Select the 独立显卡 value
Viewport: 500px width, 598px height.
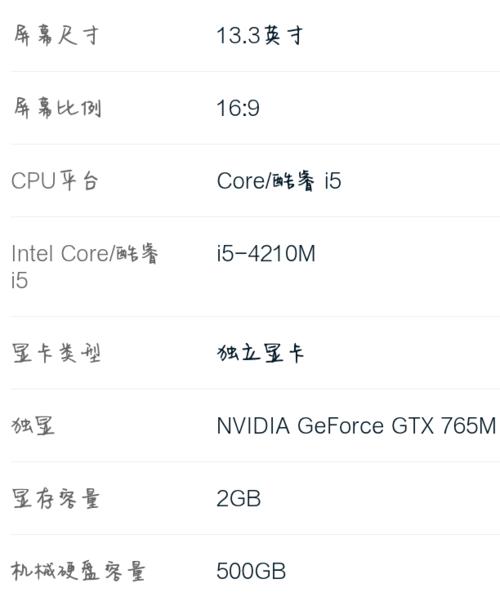tap(260, 353)
